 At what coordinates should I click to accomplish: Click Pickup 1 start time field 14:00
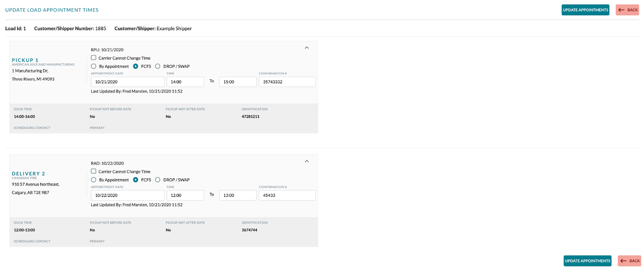click(x=185, y=82)
